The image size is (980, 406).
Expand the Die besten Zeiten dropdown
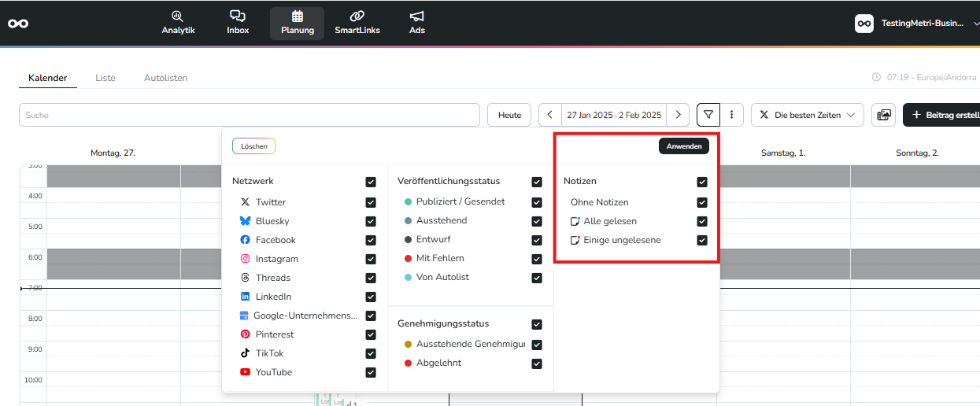[x=808, y=115]
